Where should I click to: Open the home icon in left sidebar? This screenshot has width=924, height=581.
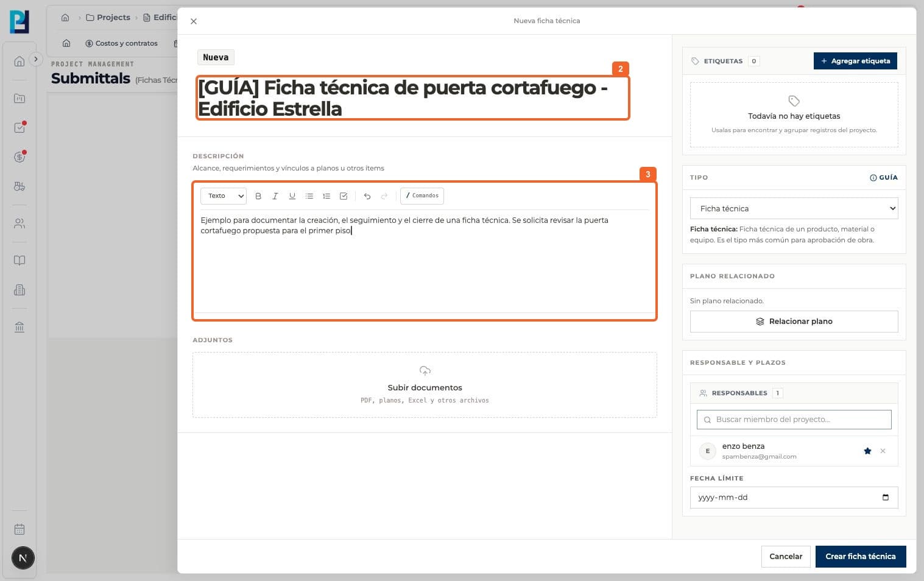point(19,62)
